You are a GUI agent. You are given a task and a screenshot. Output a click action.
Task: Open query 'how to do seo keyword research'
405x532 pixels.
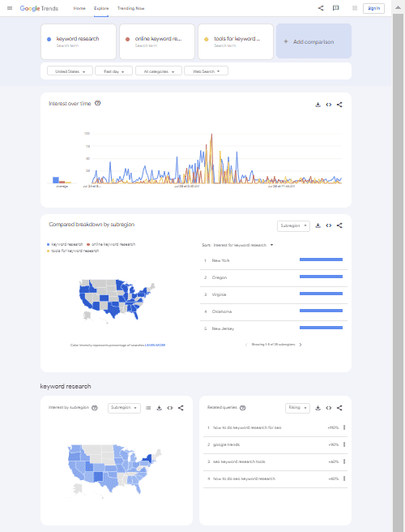tap(244, 478)
